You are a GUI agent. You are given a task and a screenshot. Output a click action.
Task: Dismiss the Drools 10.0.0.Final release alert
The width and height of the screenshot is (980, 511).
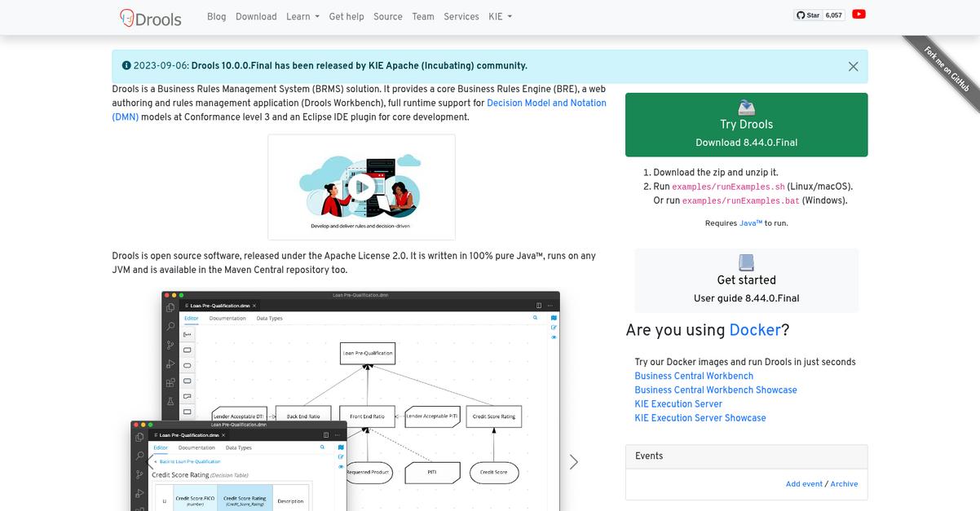click(853, 67)
